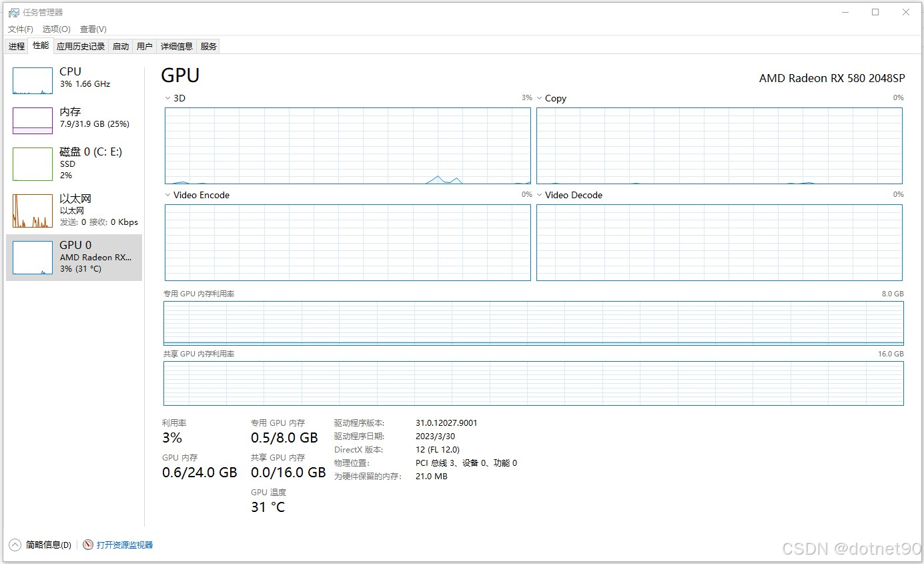This screenshot has width=924, height=564.
Task: Click the 简略信息 collapse arrow icon
Action: 15,545
